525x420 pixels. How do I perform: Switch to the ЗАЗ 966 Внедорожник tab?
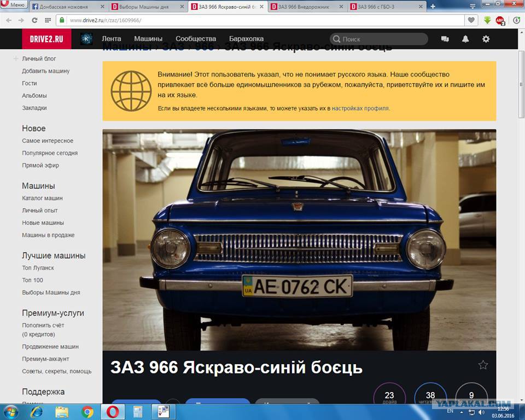pos(304,7)
